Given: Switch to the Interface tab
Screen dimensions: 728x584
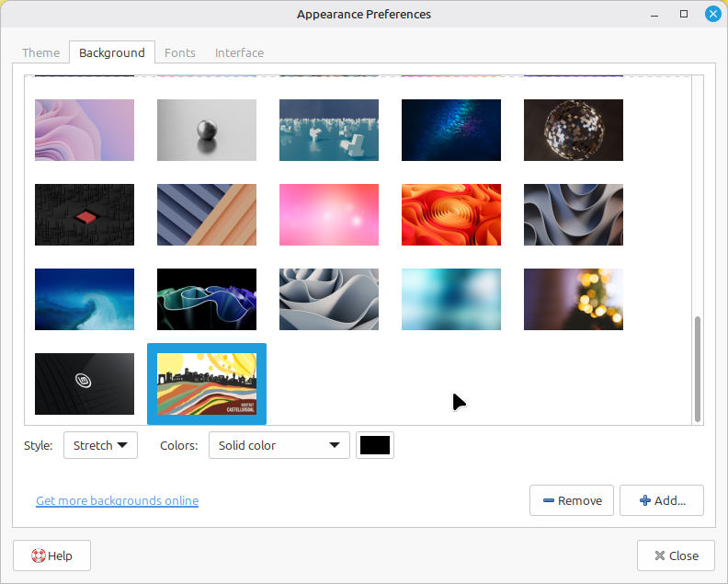Looking at the screenshot, I should pos(239,52).
